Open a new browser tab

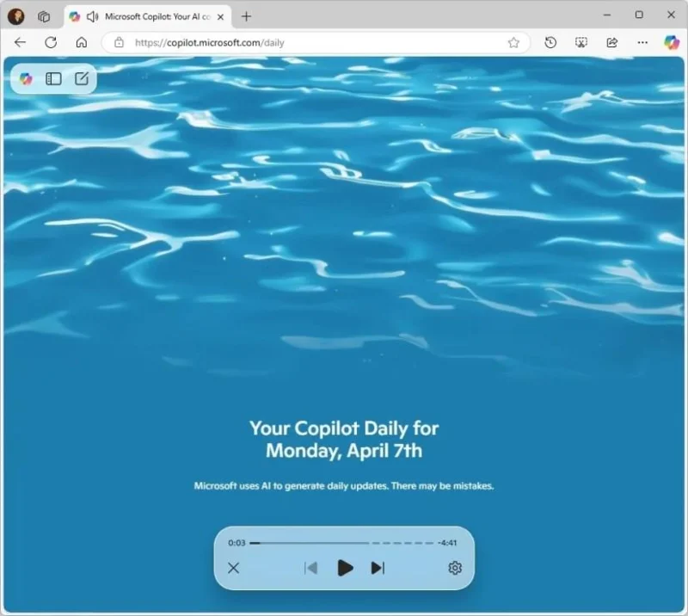point(247,16)
